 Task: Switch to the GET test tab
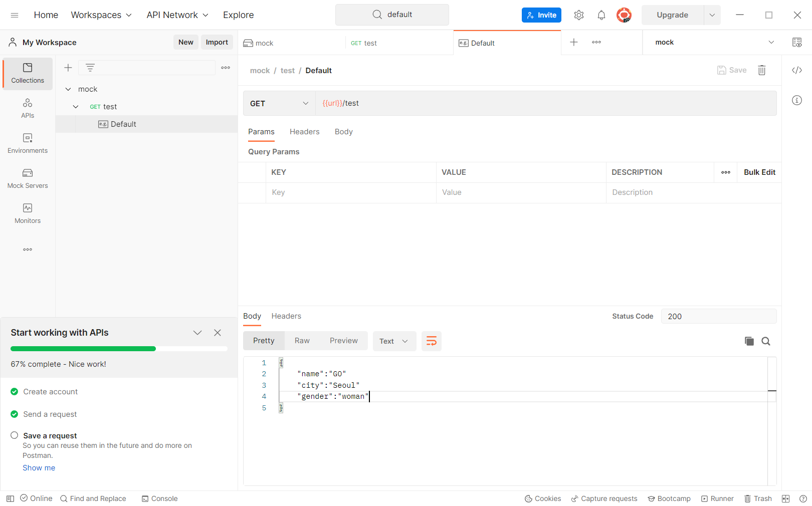click(399, 43)
